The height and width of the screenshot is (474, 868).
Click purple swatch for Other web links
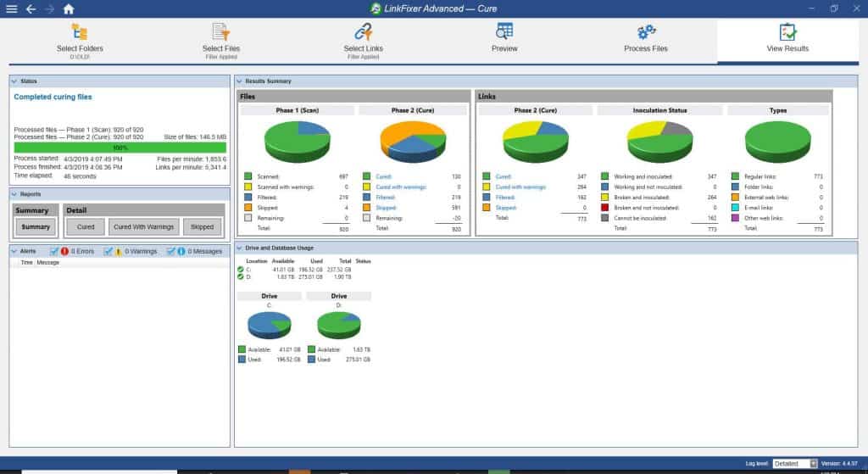point(735,218)
